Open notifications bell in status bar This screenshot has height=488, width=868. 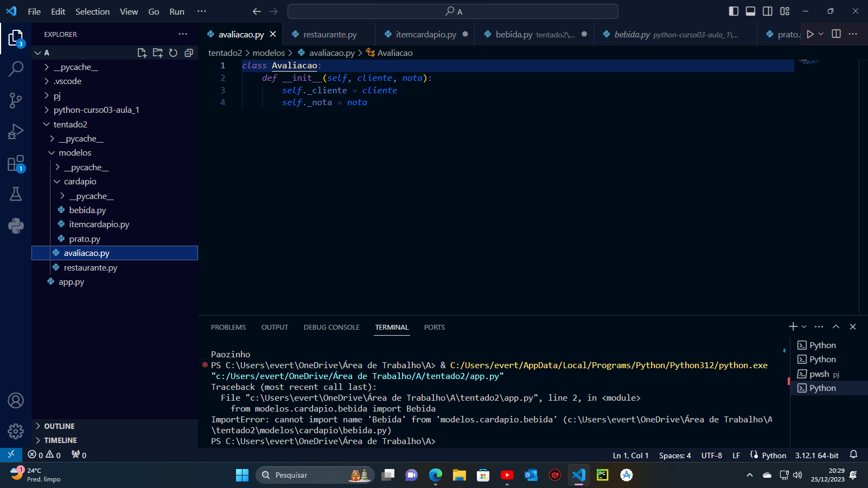point(853,454)
